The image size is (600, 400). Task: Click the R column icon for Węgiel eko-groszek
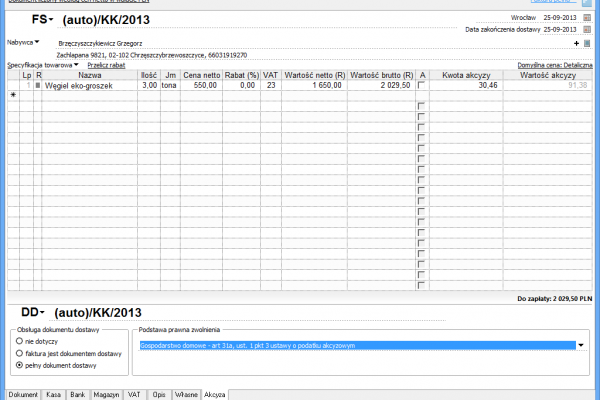38,86
